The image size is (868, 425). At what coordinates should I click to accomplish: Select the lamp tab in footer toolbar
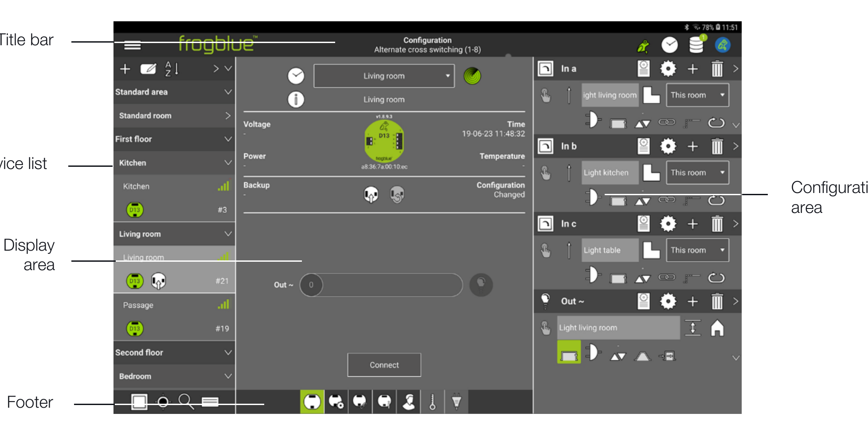click(456, 402)
